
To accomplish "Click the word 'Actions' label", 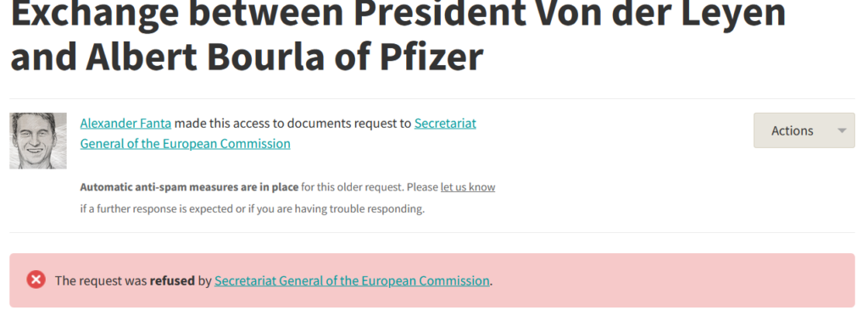I will (793, 131).
